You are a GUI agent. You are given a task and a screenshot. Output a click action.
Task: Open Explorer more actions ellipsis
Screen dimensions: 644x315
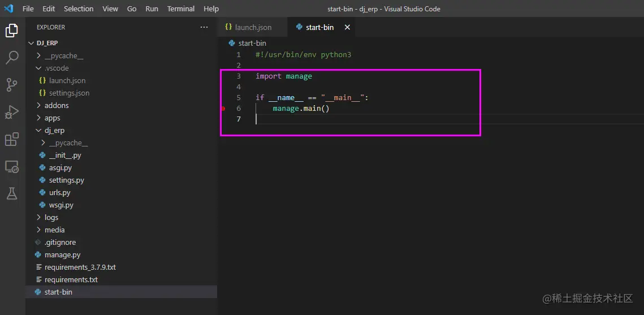pos(204,27)
